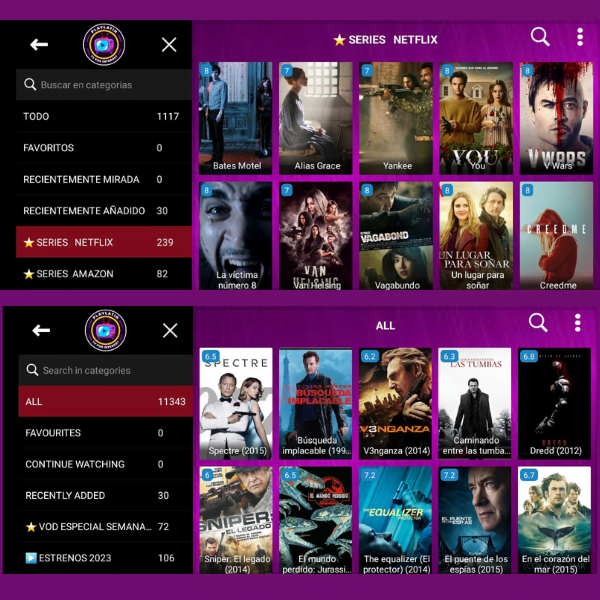This screenshot has height=600, width=600.
Task: Click PlayLatin logo in top panel
Action: (x=104, y=45)
